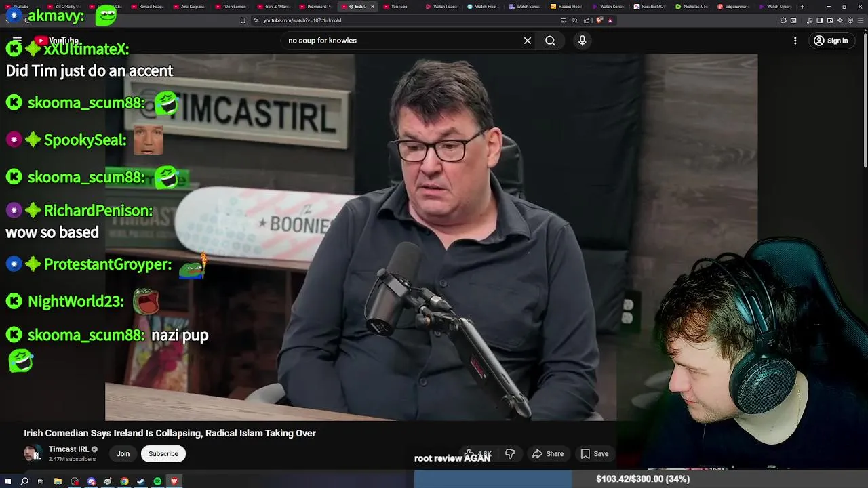868x488 pixels.
Task: Click chat username xXUltimateX
Action: [86, 49]
